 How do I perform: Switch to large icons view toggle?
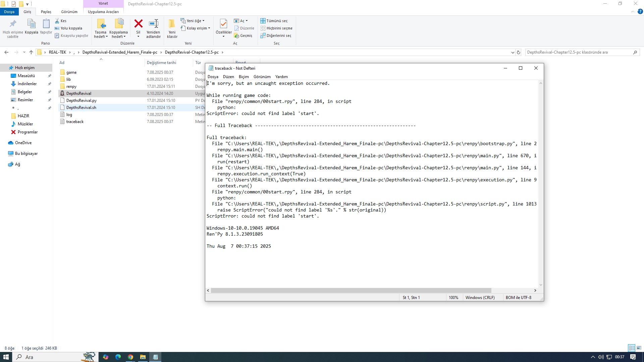click(x=639, y=348)
